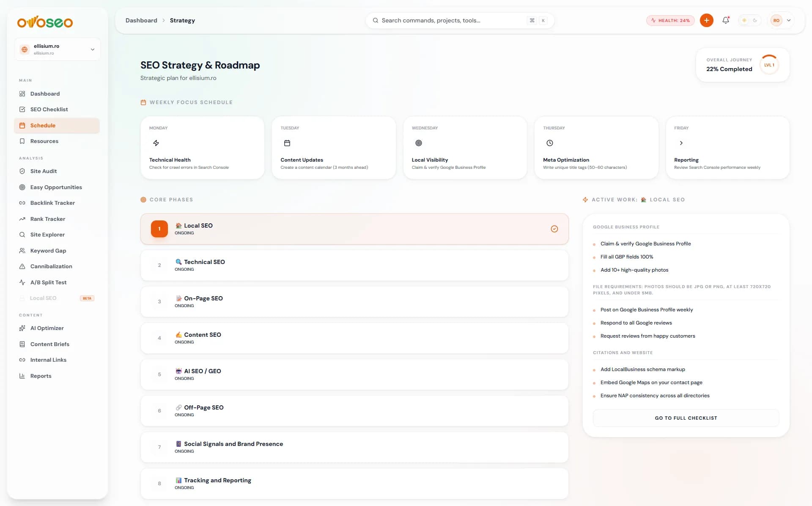Click 'Add 10+ high-quality photos' task

point(634,270)
